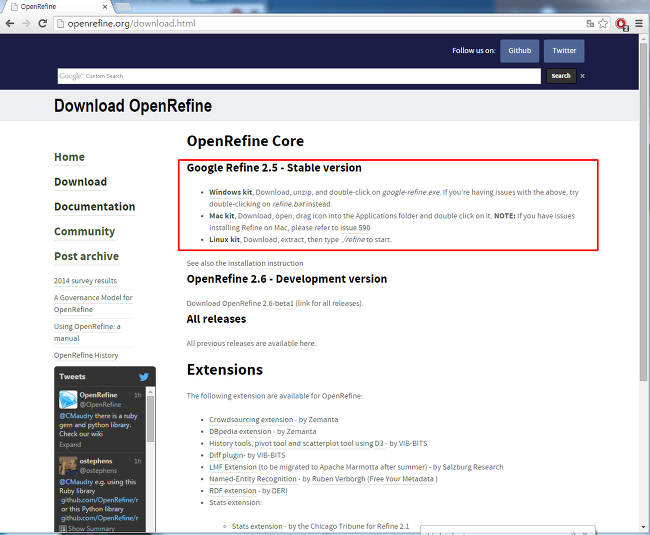Image resolution: width=650 pixels, height=535 pixels.
Task: Reload the page with the refresh icon
Action: [x=42, y=23]
